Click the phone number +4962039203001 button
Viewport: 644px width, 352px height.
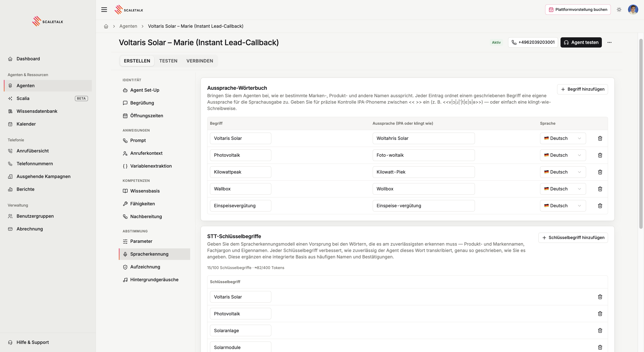coord(533,43)
